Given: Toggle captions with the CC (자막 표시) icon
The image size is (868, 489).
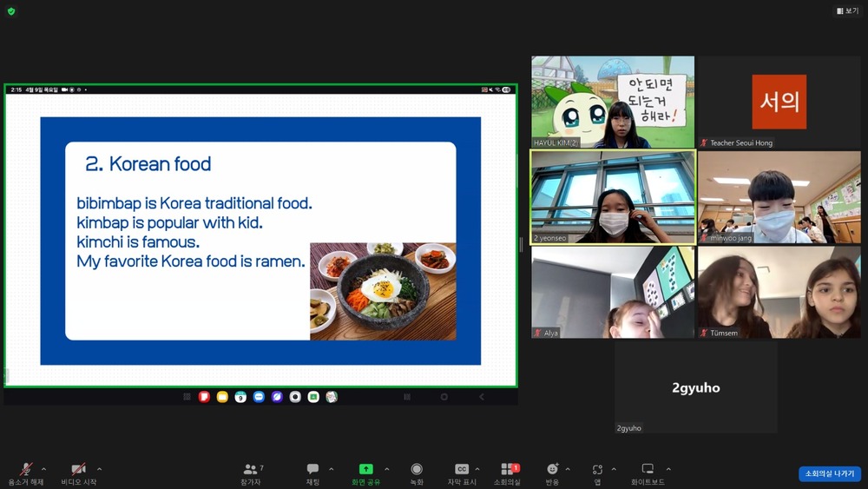Looking at the screenshot, I should (x=462, y=470).
